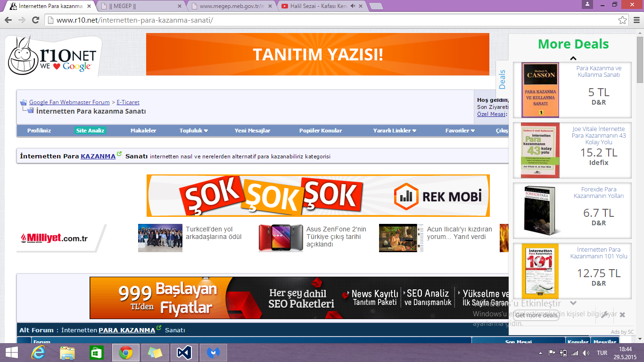
Task: Open the Windows Start button
Action: click(x=11, y=353)
